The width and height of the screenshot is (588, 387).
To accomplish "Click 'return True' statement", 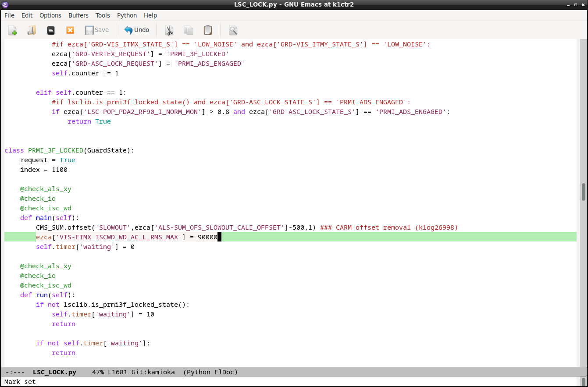I will click(89, 121).
